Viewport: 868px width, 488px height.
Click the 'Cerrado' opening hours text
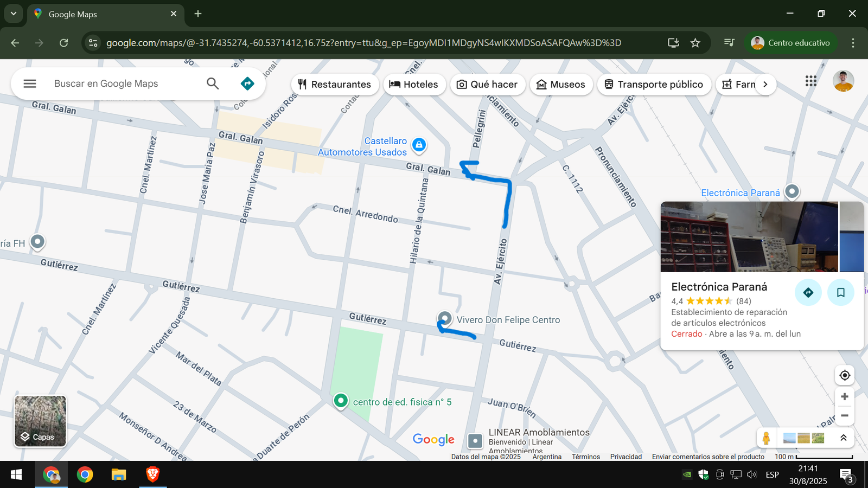(x=686, y=334)
